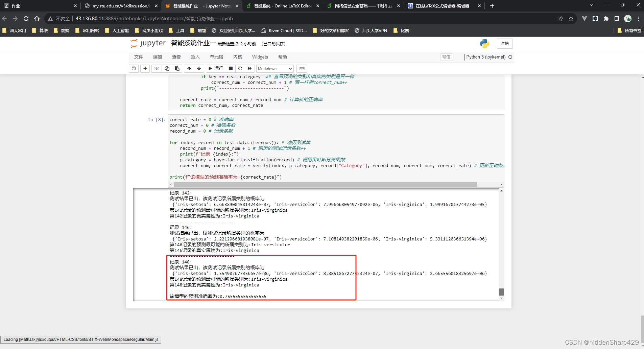
Task: Run the current cell with 运行 button
Action: (x=216, y=69)
